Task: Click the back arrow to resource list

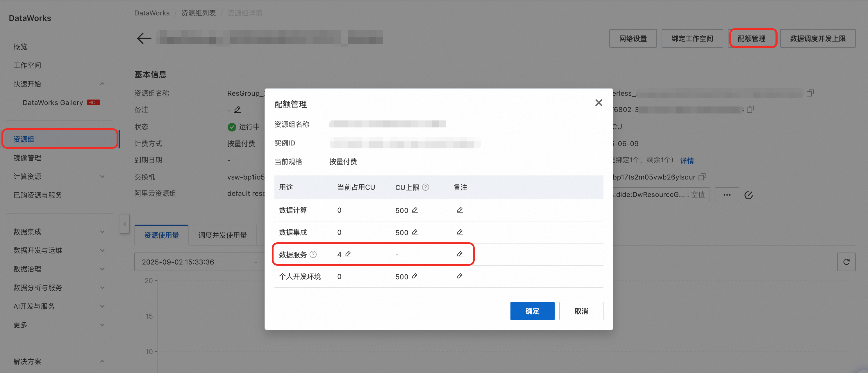Action: pyautogui.click(x=144, y=38)
